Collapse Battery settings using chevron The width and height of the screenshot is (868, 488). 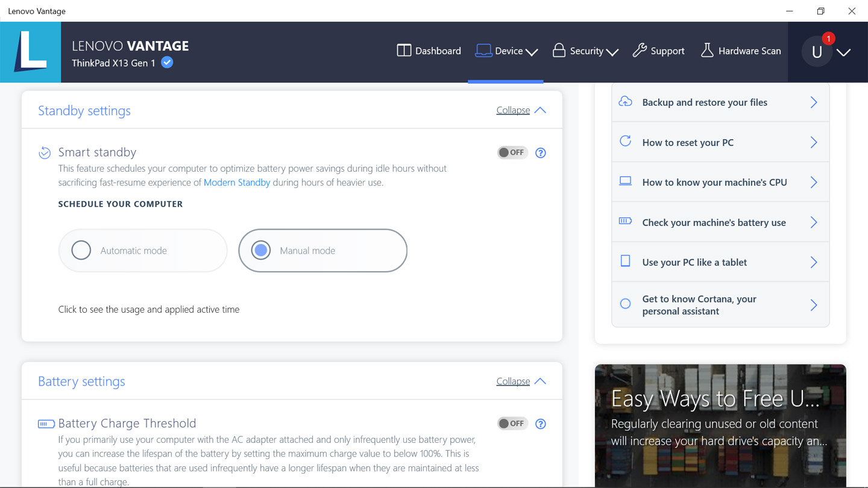pos(540,381)
